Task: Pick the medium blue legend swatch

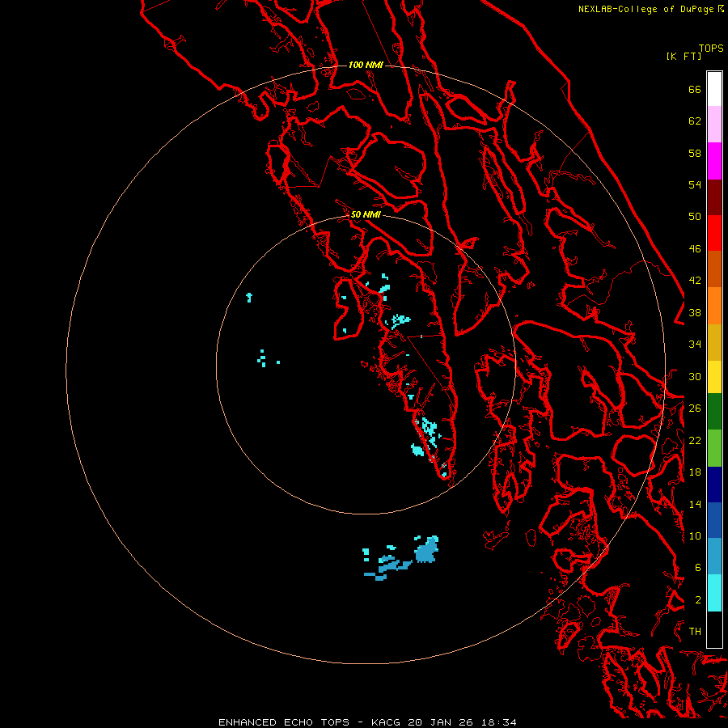Action: [x=714, y=520]
